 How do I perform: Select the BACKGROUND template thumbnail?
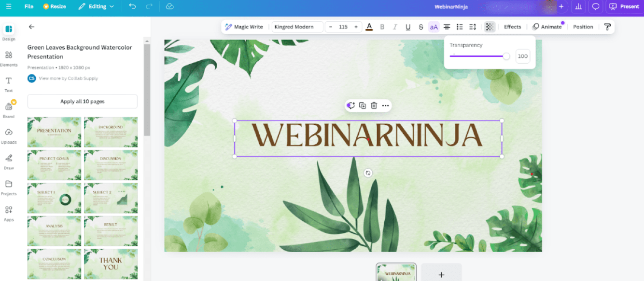(x=111, y=132)
